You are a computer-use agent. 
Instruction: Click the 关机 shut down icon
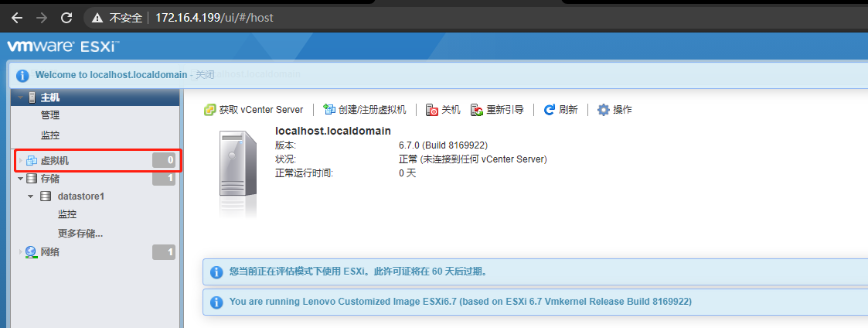(432, 110)
